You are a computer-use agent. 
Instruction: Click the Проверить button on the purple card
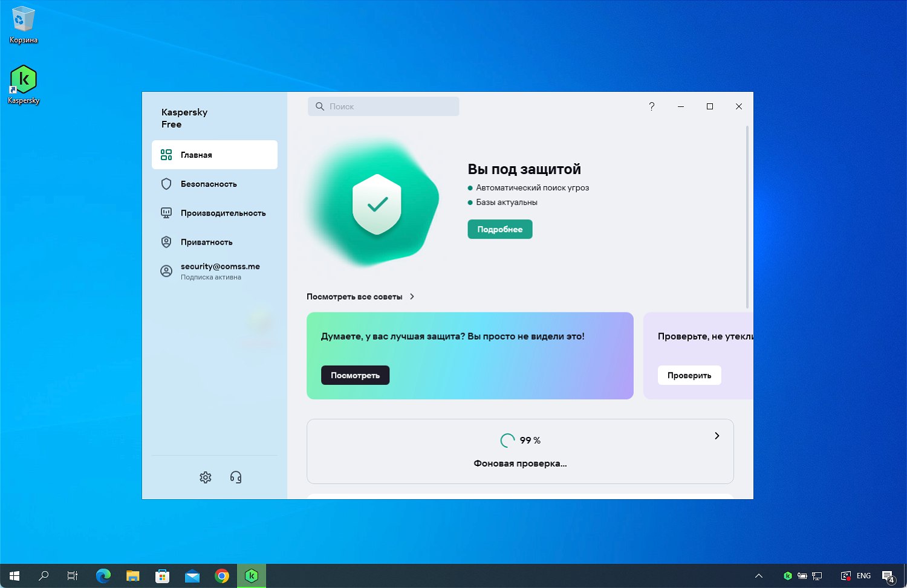pos(689,375)
